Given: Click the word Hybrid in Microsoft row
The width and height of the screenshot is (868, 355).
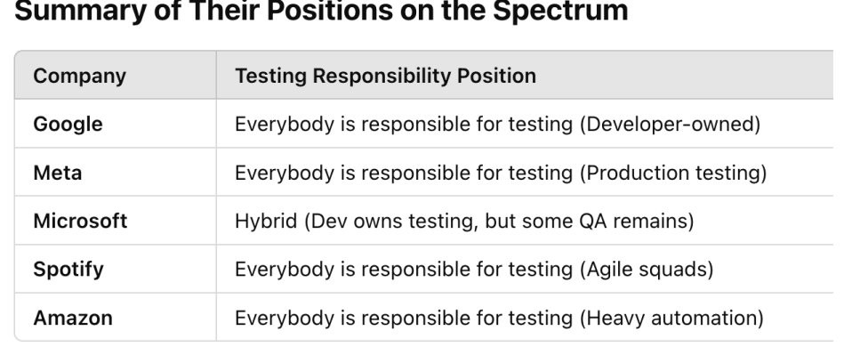Looking at the screenshot, I should 266,221.
